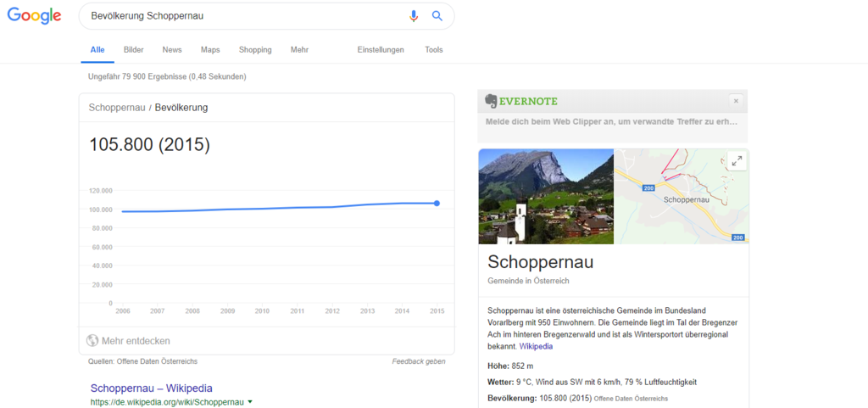868x408 pixels.
Task: Click the search field containing Bevölkerung Schoppernau
Action: pyautogui.click(x=246, y=16)
